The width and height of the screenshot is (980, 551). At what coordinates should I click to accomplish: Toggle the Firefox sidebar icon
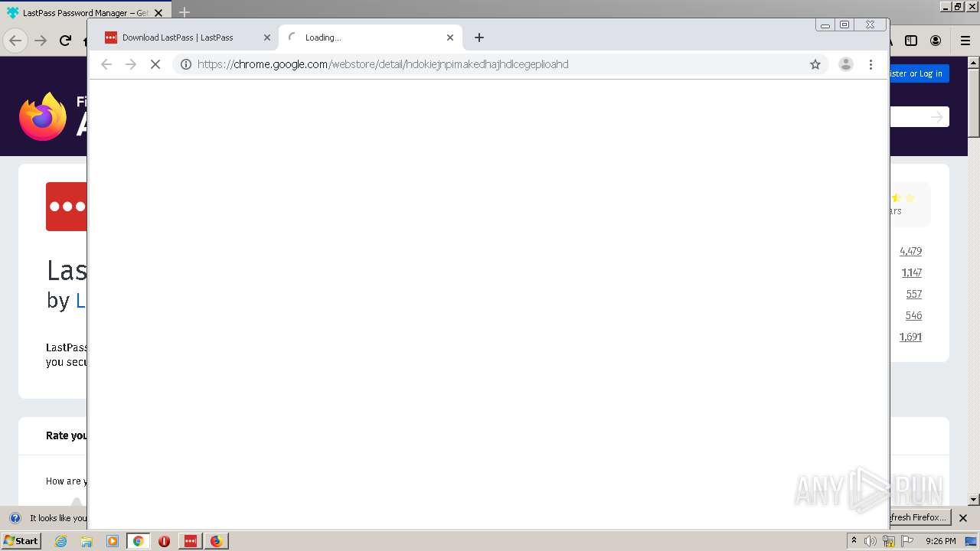[911, 41]
